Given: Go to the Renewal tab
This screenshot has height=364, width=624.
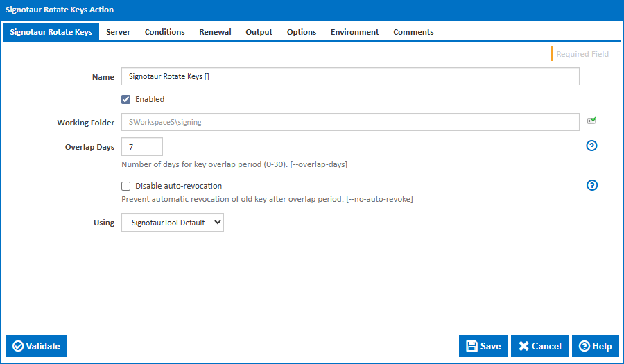Looking at the screenshot, I should point(215,32).
